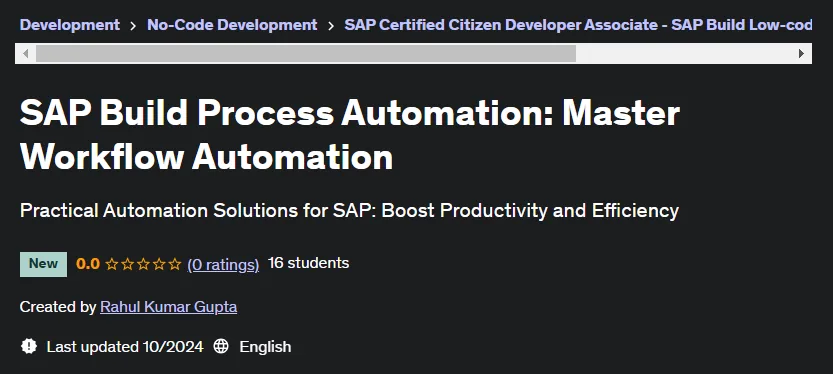Click the scrollbar left arrow

click(25, 53)
